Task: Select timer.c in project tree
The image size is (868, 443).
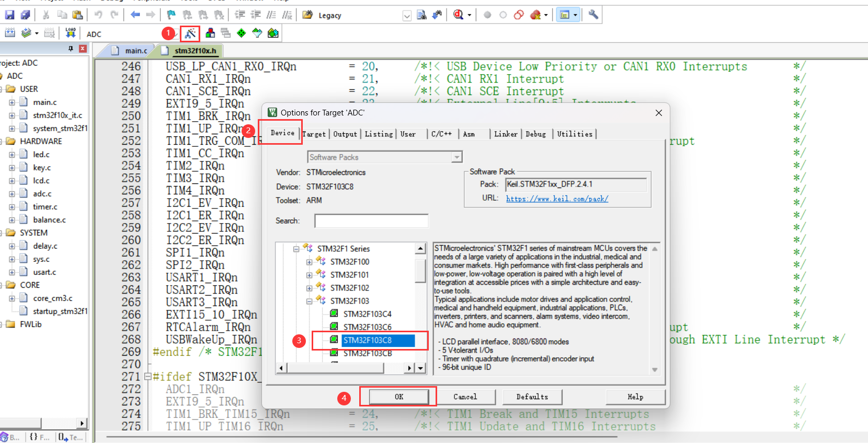Action: [x=45, y=207]
